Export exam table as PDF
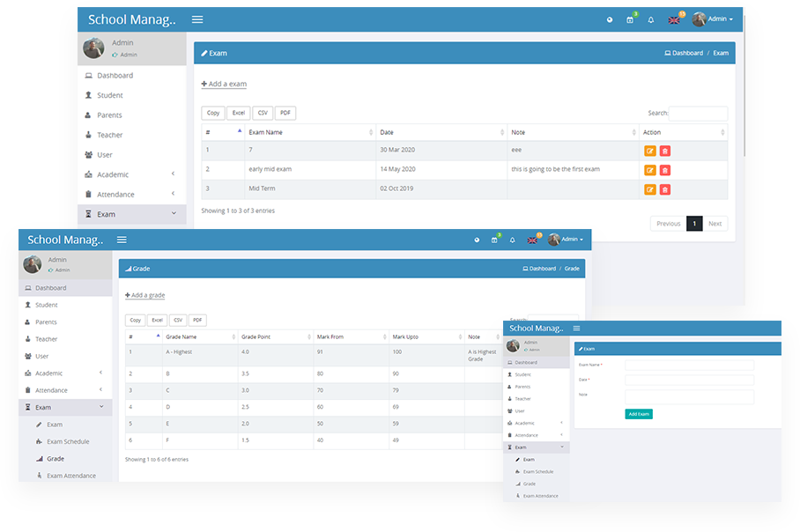The image size is (800, 532). click(x=285, y=113)
